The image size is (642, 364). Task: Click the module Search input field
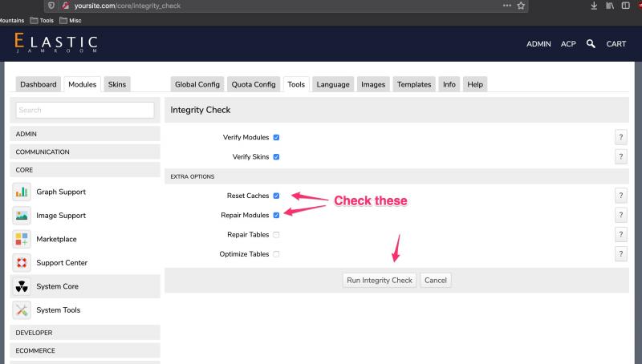[x=85, y=110]
